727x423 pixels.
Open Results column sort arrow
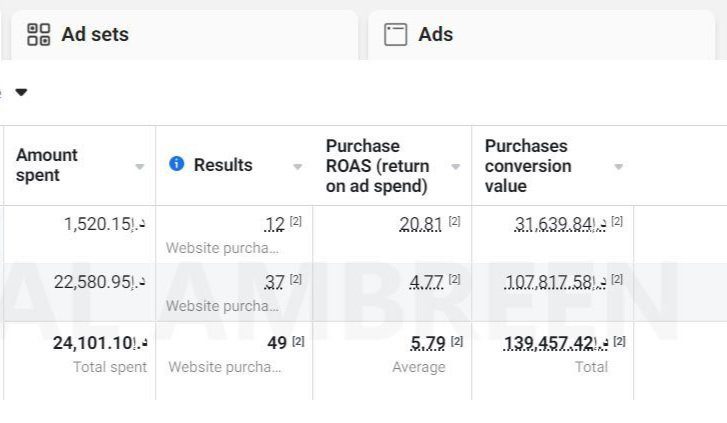(297, 167)
